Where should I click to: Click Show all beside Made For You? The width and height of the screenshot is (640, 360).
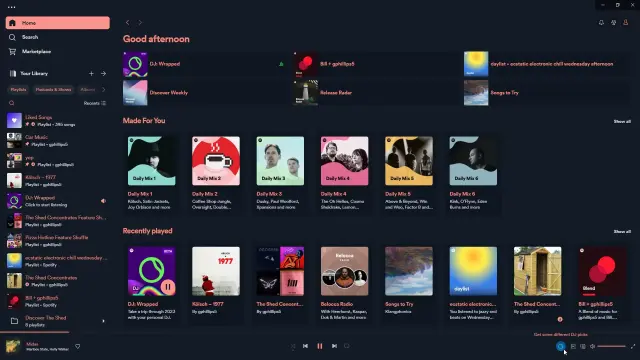622,121
